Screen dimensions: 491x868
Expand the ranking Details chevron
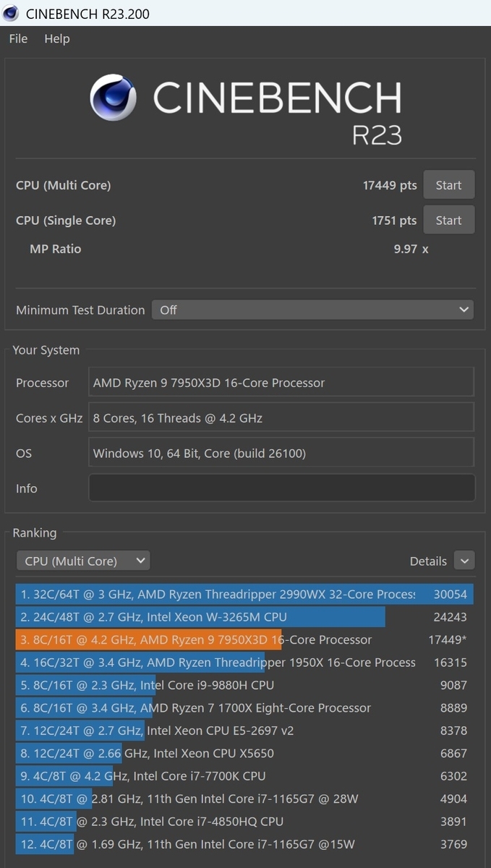(464, 561)
